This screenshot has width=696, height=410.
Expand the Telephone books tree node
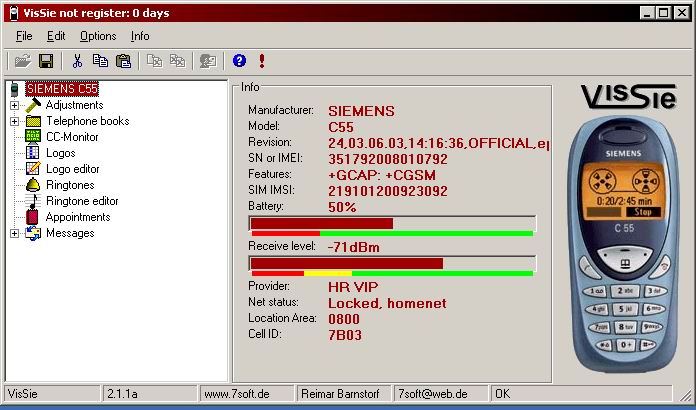point(15,122)
